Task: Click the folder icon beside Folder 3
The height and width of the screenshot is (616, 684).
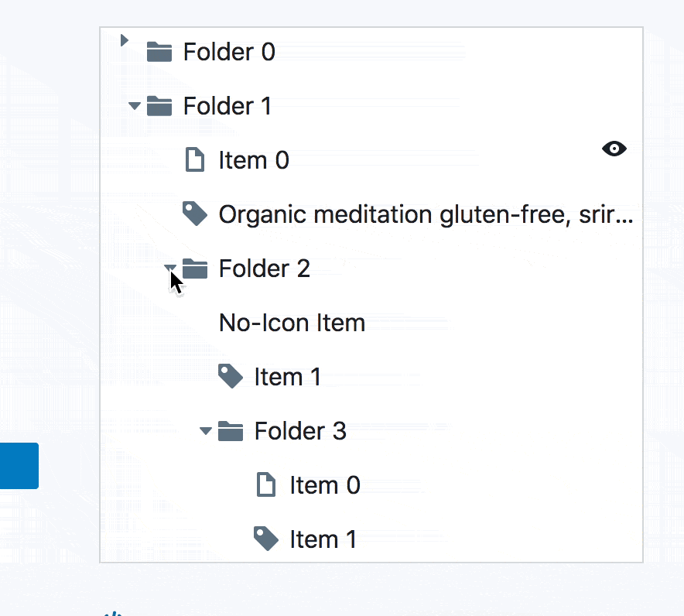Action: pos(231,430)
